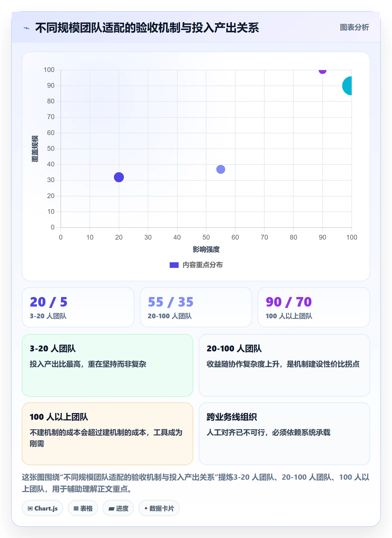Click the summary paragraph starting 这张图围绕
Screen dimensions: 392x538
tap(196, 483)
